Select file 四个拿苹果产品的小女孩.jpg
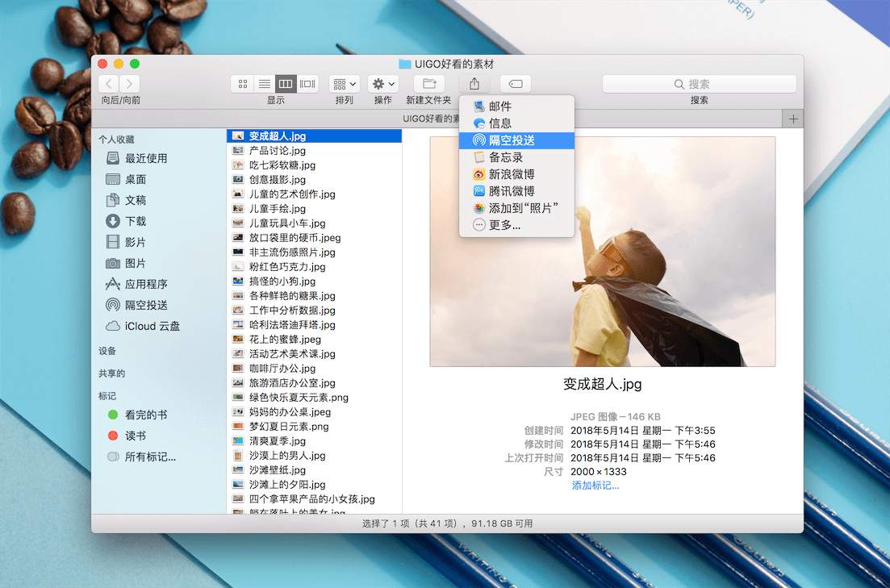Image resolution: width=890 pixels, height=588 pixels. pyautogui.click(x=315, y=499)
